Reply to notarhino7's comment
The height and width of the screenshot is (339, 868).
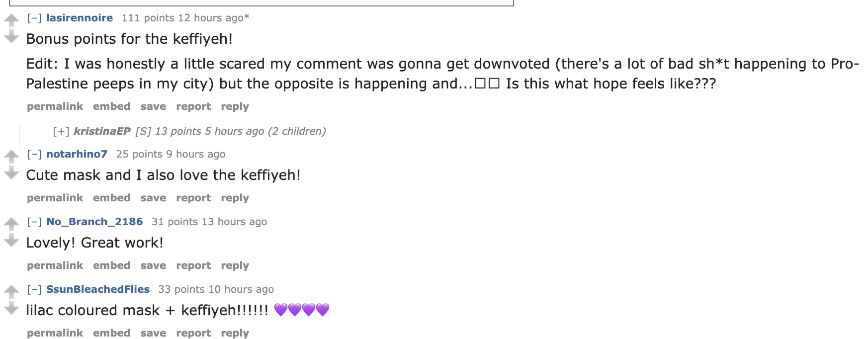tap(235, 198)
